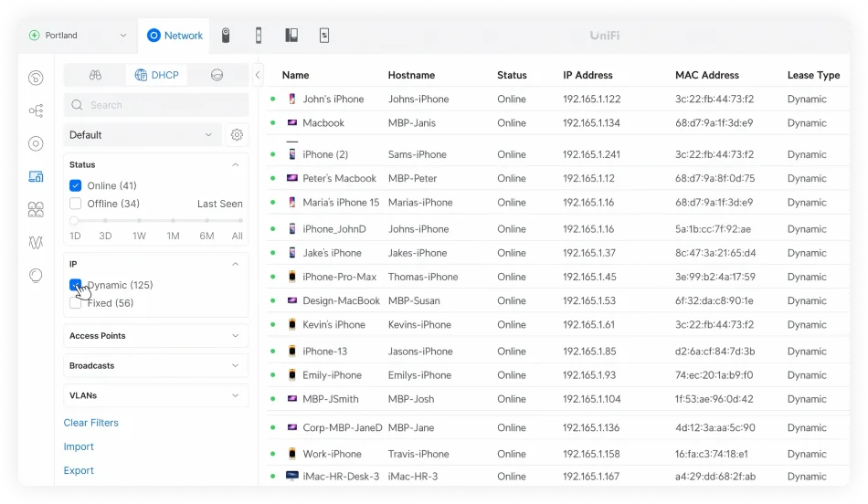868x504 pixels.
Task: Click MAC address 8c:47:3a:21:65:d4
Action: [715, 253]
